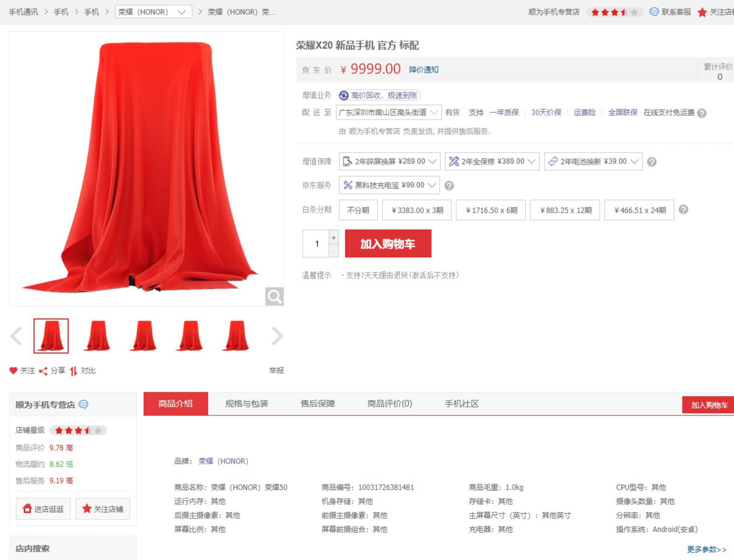Viewport: 734px width, 560px height.
Task: Click 累计评价 count 0
Action: 719,77
